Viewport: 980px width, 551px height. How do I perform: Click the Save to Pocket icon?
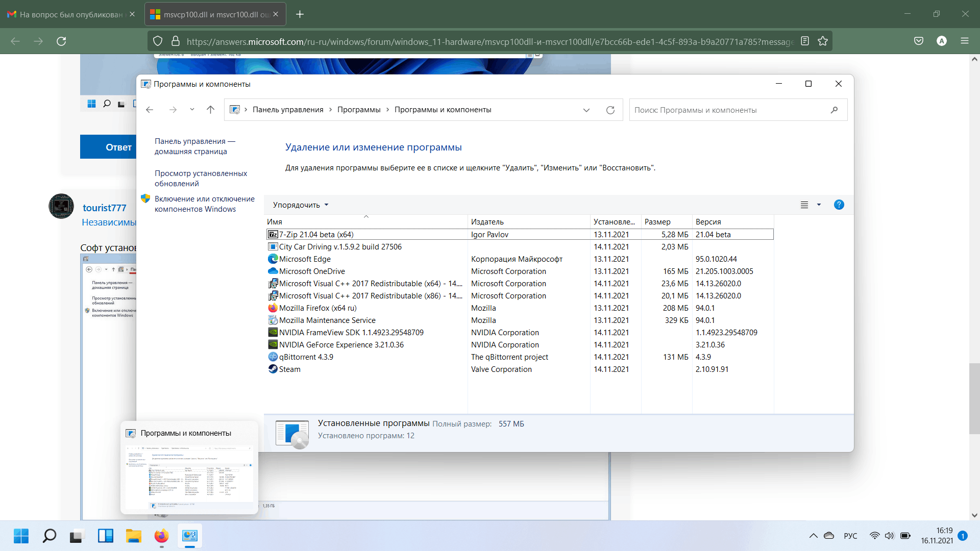tap(919, 41)
